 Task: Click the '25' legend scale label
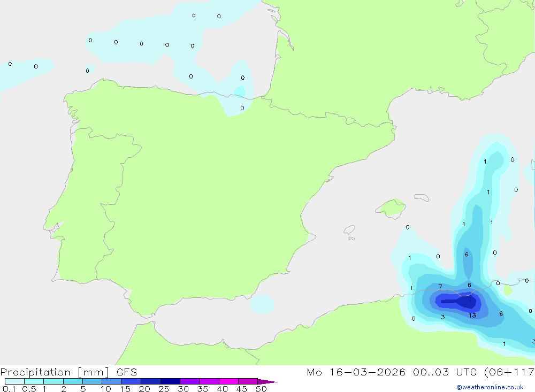tap(164, 389)
